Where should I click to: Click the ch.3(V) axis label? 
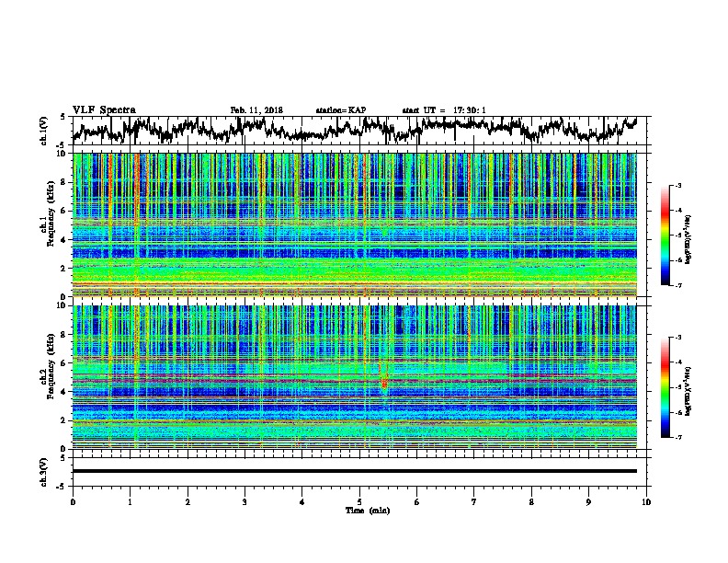(44, 472)
